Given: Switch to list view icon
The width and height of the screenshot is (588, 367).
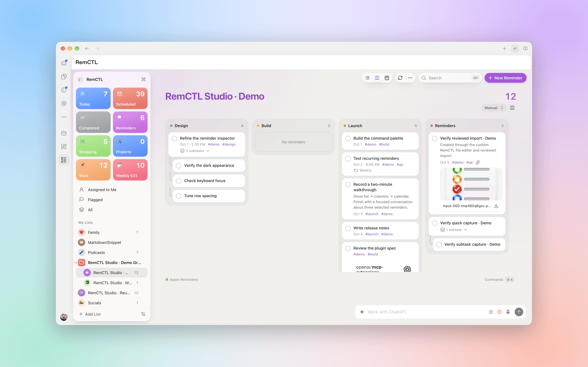Looking at the screenshot, I should [367, 78].
